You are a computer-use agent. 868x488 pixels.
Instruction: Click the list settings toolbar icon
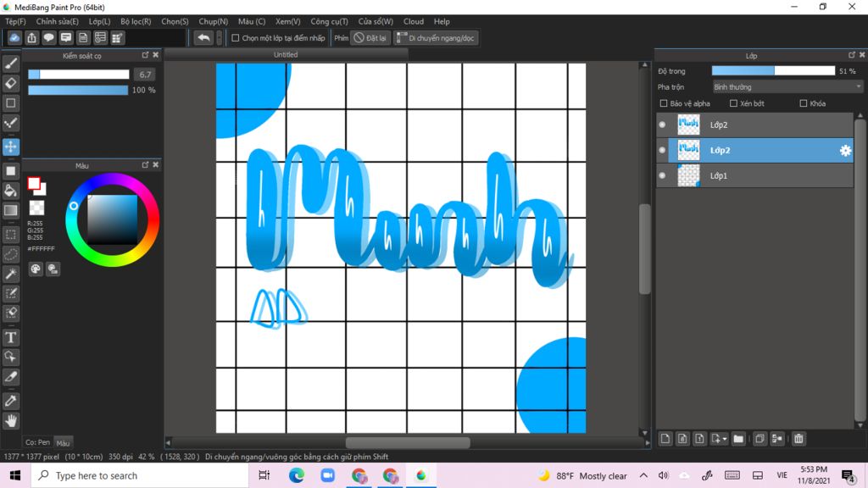100,37
